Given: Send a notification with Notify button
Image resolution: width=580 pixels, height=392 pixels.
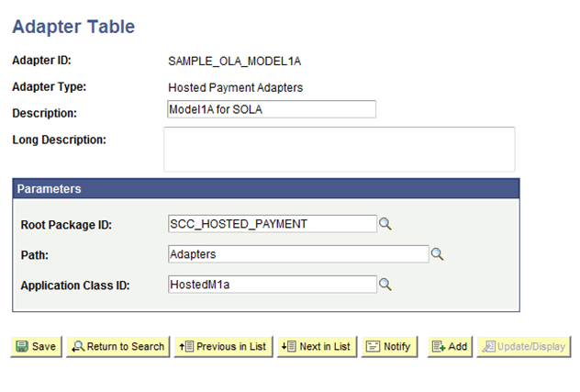Looking at the screenshot, I should click(x=389, y=347).
